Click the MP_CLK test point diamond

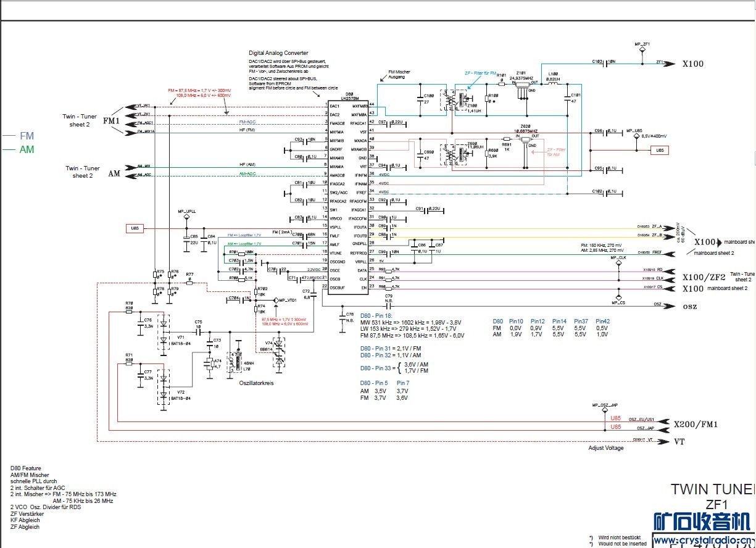[618, 264]
